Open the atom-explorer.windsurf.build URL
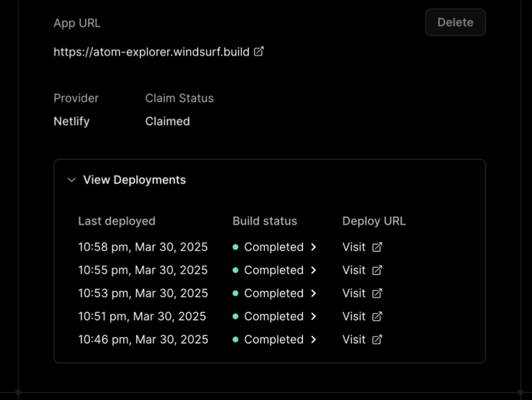Screen dimensions: 532x400 [x=151, y=52]
